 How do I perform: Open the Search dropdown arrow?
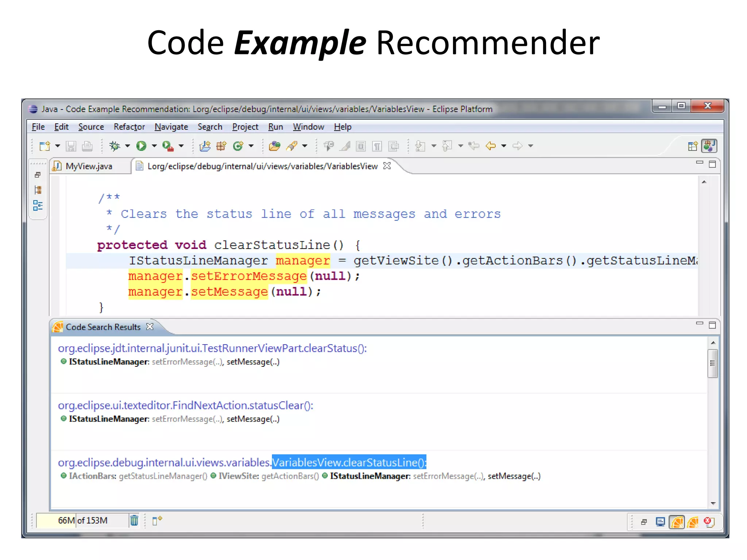tap(305, 146)
